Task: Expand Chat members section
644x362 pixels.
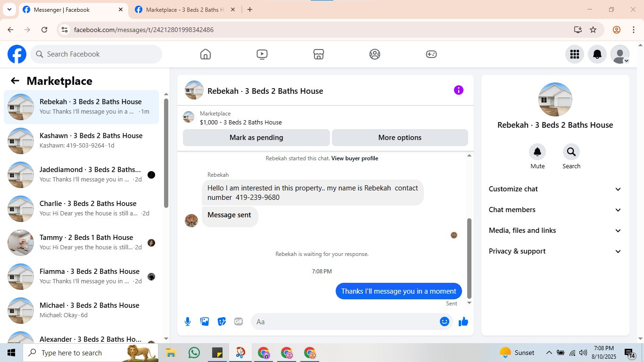Action: click(x=555, y=210)
